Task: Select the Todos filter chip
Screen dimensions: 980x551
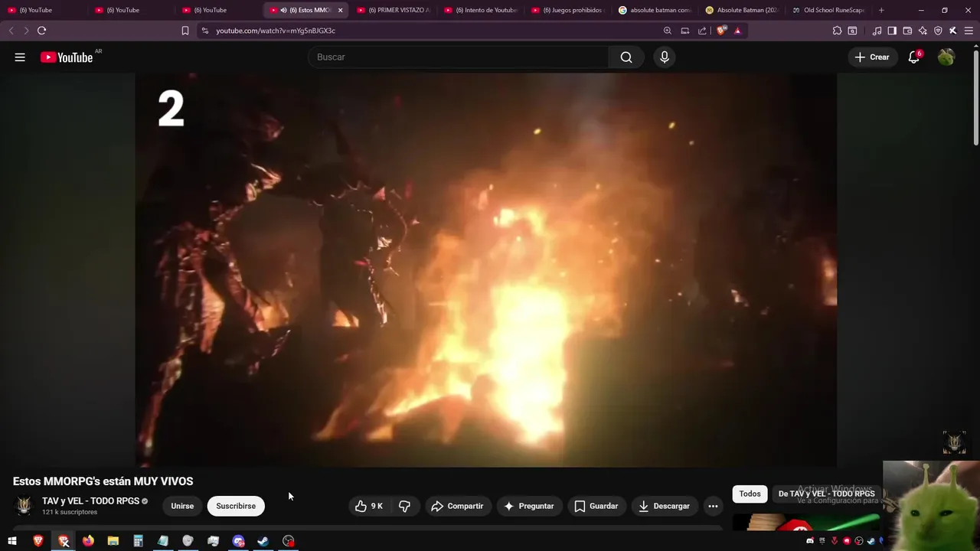Action: (750, 494)
